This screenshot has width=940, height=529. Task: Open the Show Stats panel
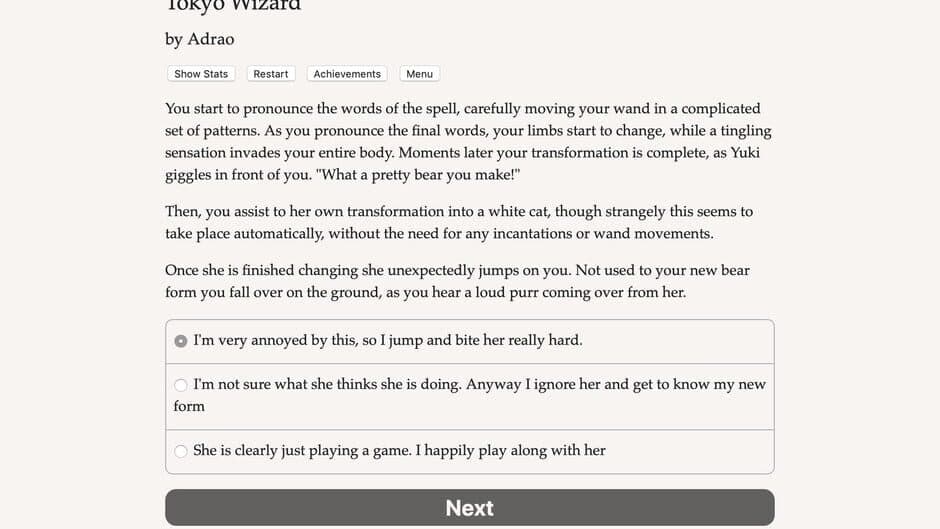point(201,74)
